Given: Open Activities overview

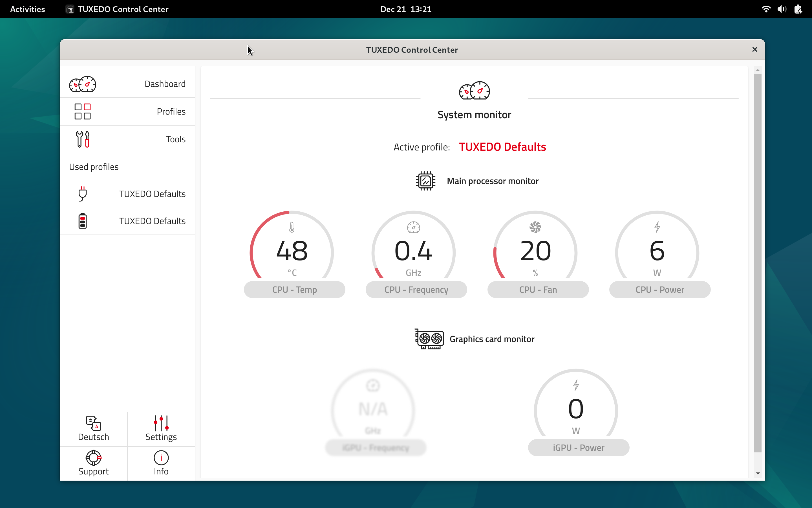Looking at the screenshot, I should [28, 9].
